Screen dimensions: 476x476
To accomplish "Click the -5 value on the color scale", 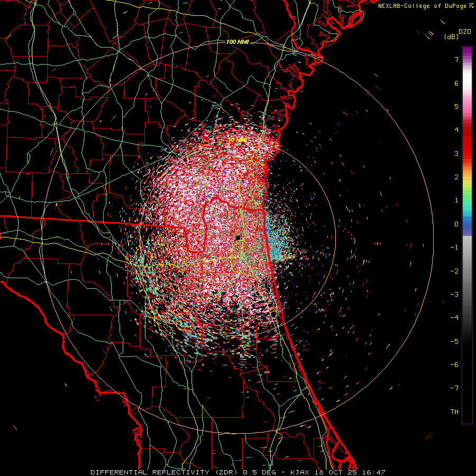I will 454,342.
